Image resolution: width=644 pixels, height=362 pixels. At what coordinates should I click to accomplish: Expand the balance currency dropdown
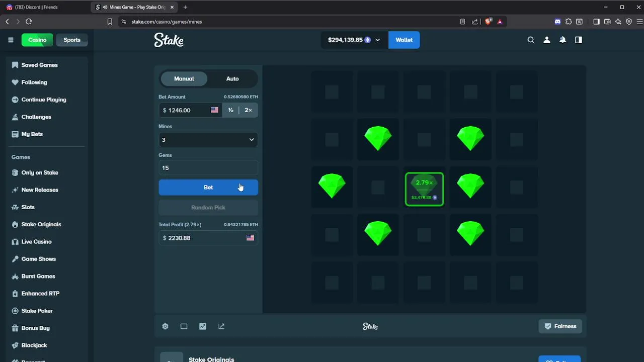pos(377,40)
